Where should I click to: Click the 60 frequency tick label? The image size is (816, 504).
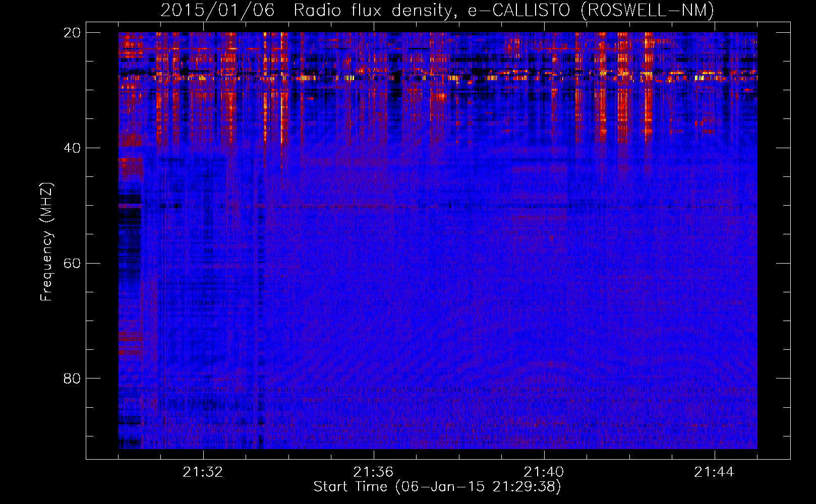pyautogui.click(x=72, y=263)
